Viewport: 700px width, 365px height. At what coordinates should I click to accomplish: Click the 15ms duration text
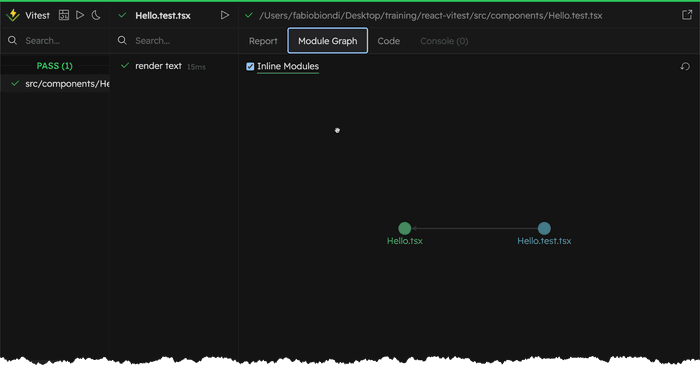pos(196,67)
